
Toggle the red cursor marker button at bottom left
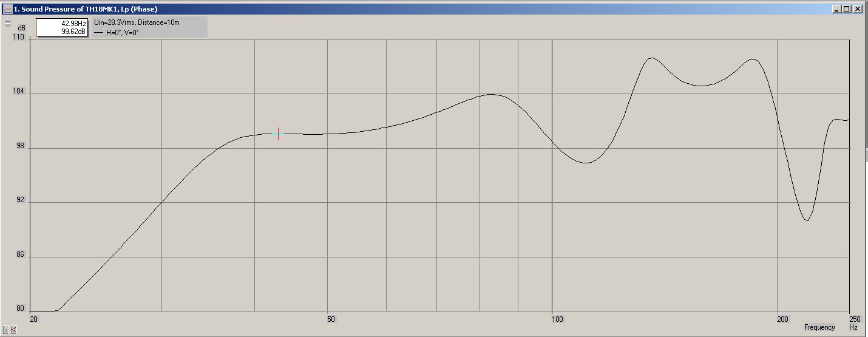point(13,330)
